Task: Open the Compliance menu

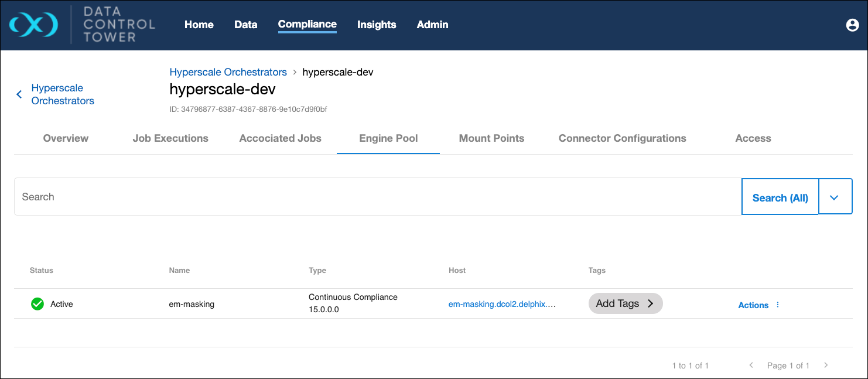Action: pos(307,24)
